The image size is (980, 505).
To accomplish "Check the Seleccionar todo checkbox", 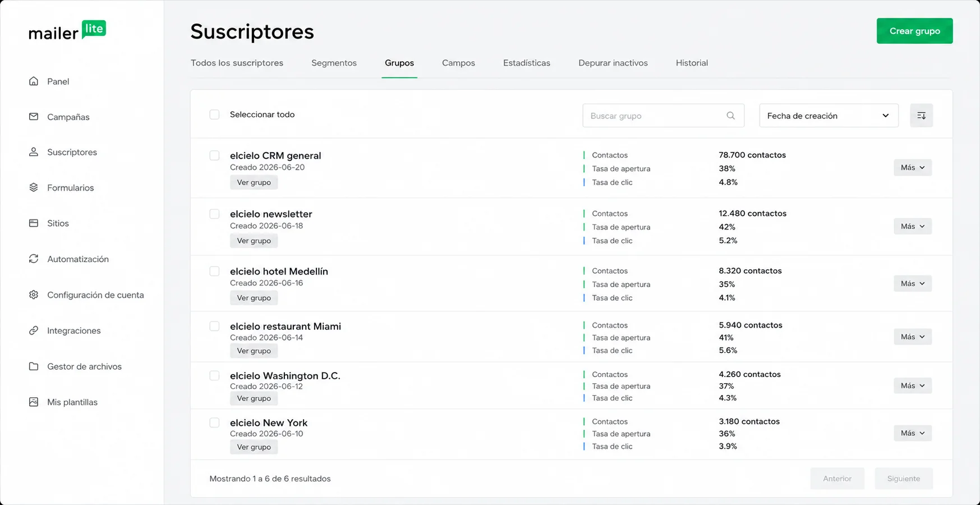I will click(214, 114).
